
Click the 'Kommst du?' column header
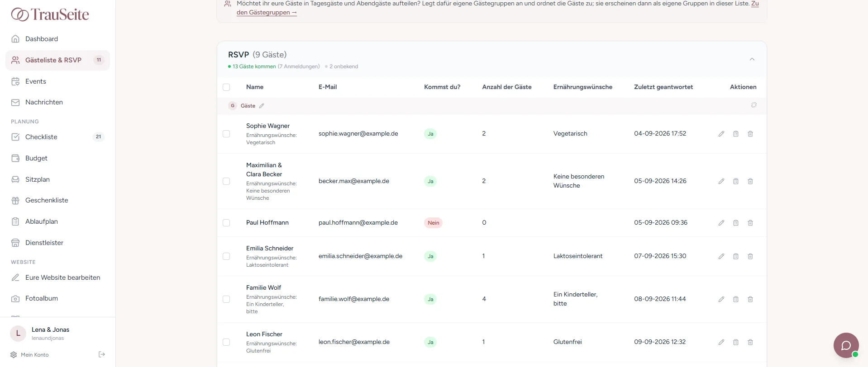442,87
